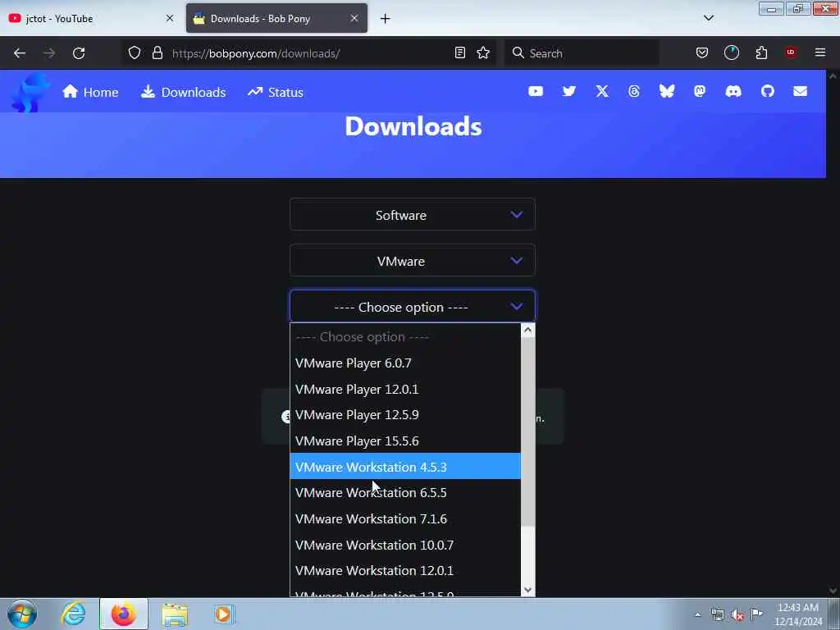
Task: Click the Bob Pony site logo
Action: pyautogui.click(x=30, y=93)
